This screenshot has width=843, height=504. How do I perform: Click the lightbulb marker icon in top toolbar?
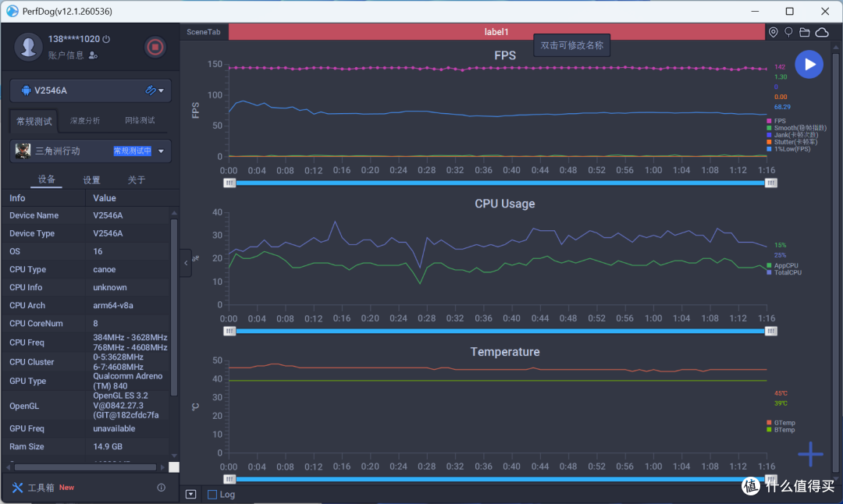click(x=788, y=32)
